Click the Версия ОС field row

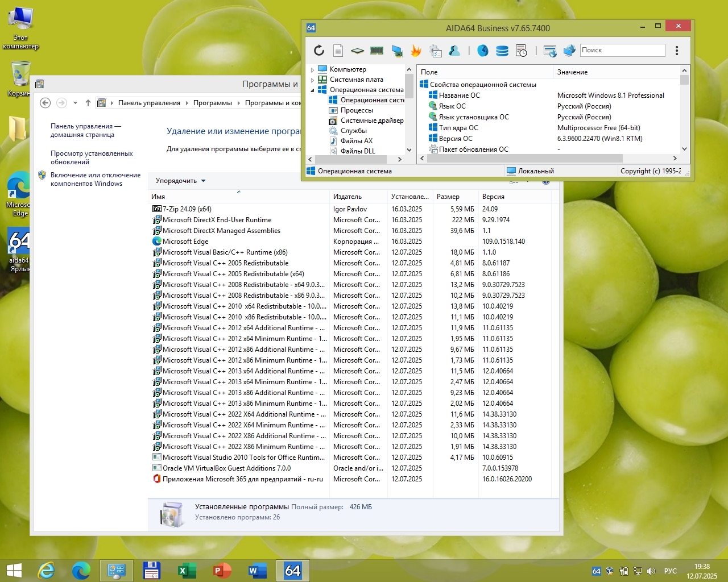coord(549,139)
